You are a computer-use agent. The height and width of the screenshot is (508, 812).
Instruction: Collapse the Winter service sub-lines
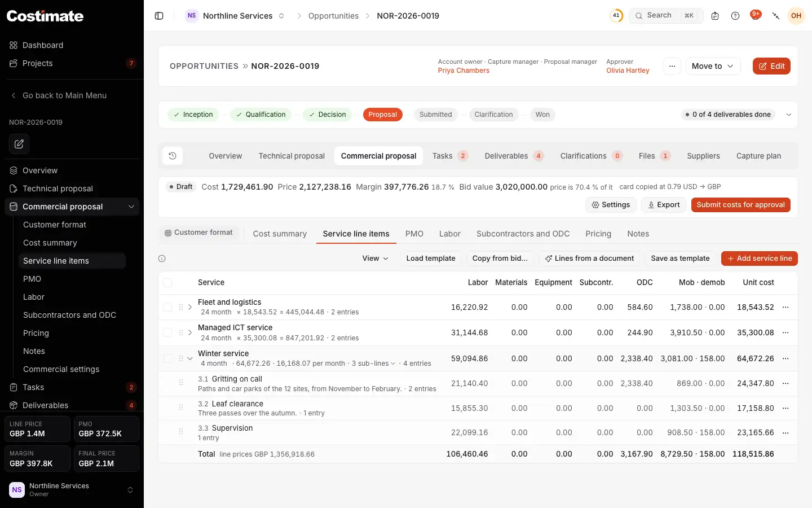[x=190, y=358]
